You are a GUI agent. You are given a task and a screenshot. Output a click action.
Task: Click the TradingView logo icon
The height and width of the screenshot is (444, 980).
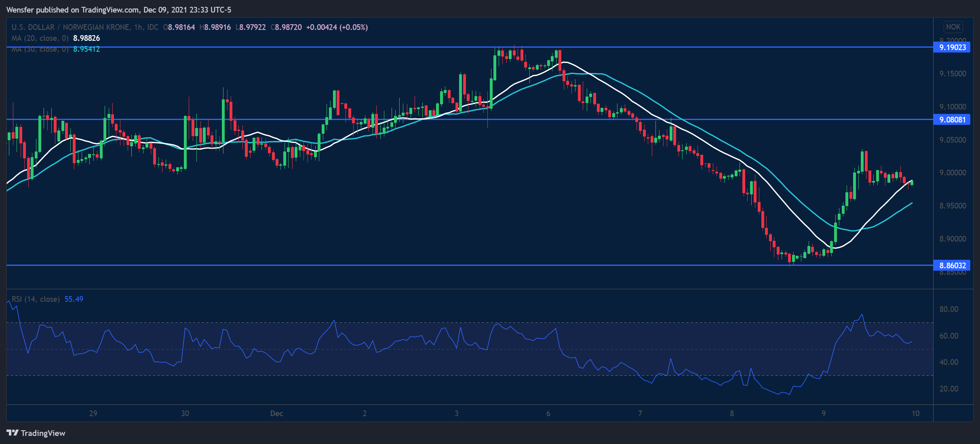click(x=13, y=433)
